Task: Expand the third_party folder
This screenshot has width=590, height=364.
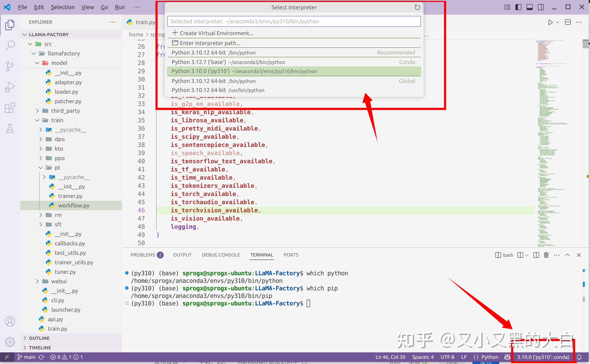Action: tap(37, 110)
